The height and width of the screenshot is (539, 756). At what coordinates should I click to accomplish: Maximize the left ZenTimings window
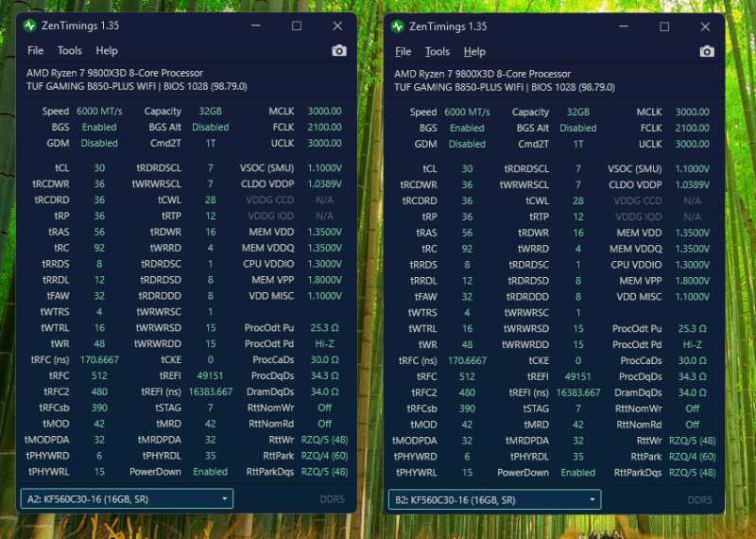coord(297,26)
